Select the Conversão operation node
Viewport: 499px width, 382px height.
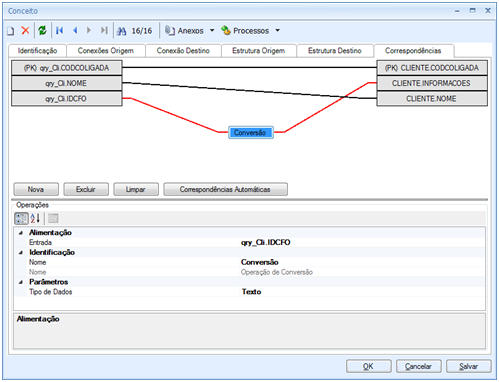click(251, 133)
